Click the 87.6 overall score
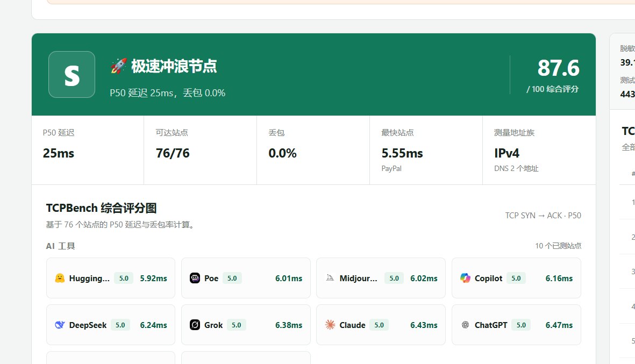Screen dimensions: 635x364 pyautogui.click(x=559, y=68)
